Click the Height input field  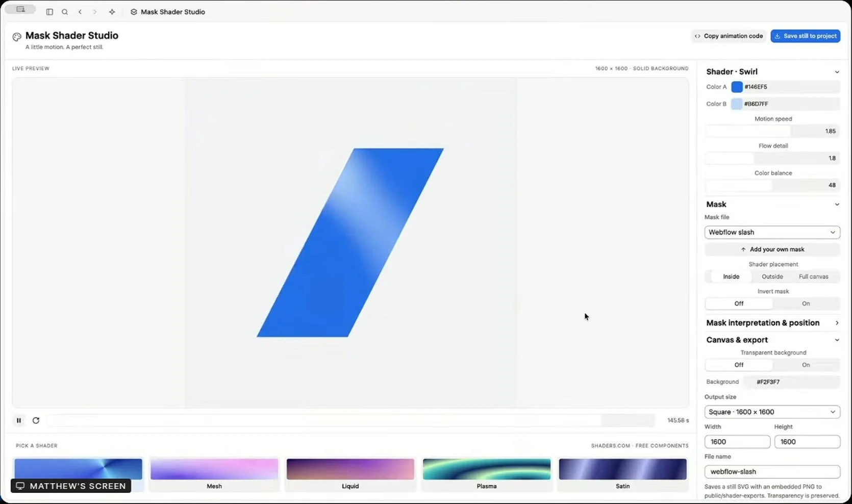(807, 442)
